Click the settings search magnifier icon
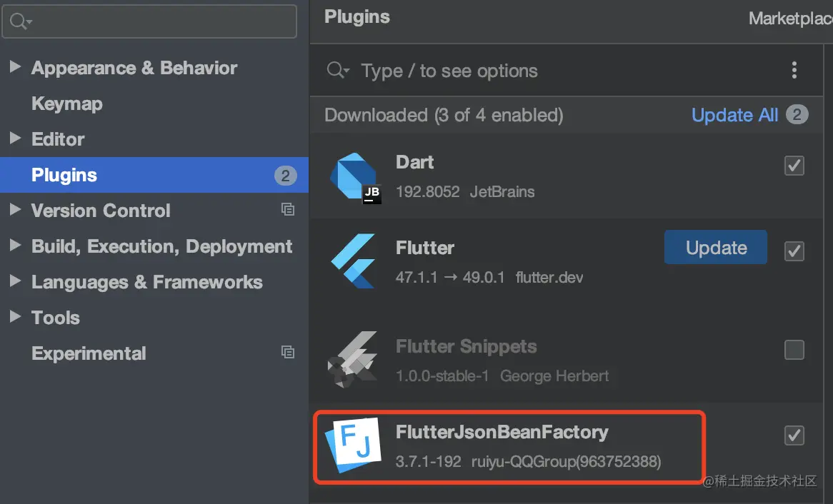Image resolution: width=833 pixels, height=504 pixels. pos(20,21)
